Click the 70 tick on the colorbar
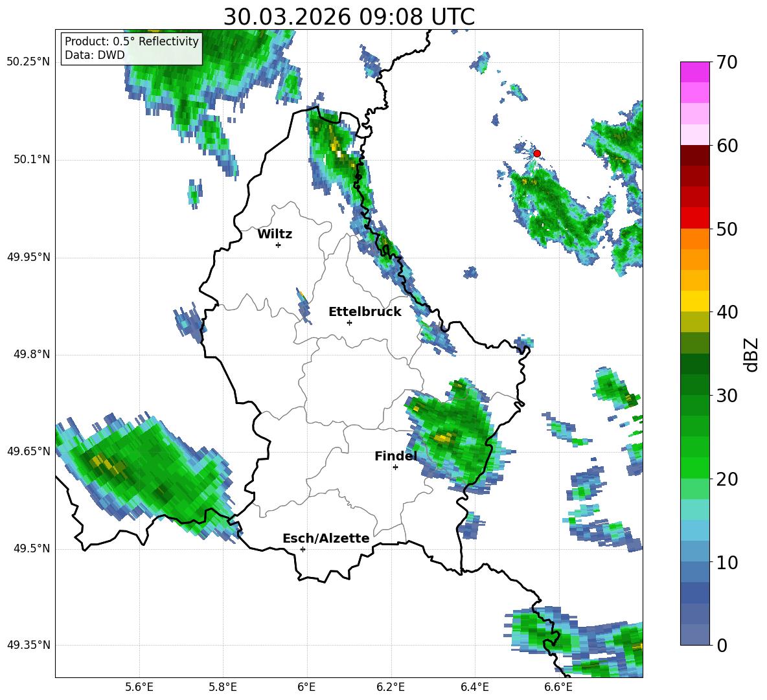Screen dimensions: 767x700 pyautogui.click(x=726, y=63)
